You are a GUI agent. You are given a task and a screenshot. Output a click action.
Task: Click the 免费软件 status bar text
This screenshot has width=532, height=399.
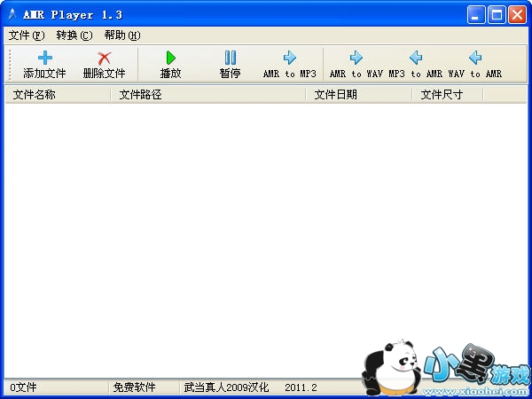134,387
